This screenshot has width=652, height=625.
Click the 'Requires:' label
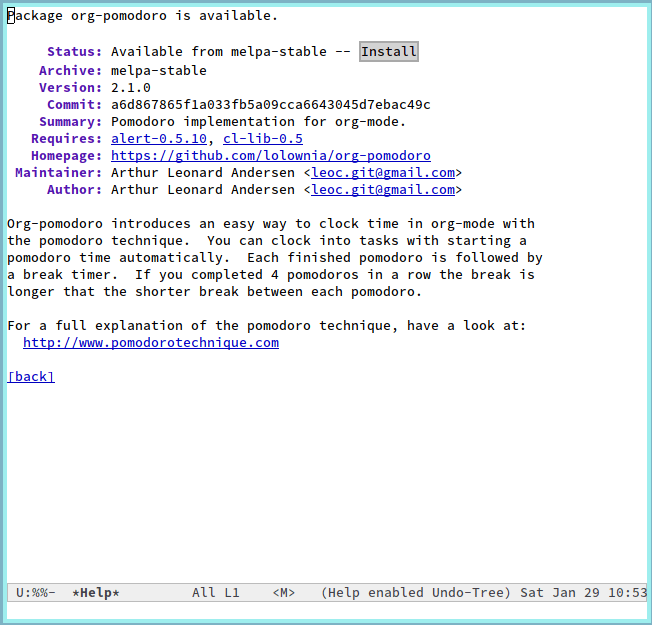(67, 138)
